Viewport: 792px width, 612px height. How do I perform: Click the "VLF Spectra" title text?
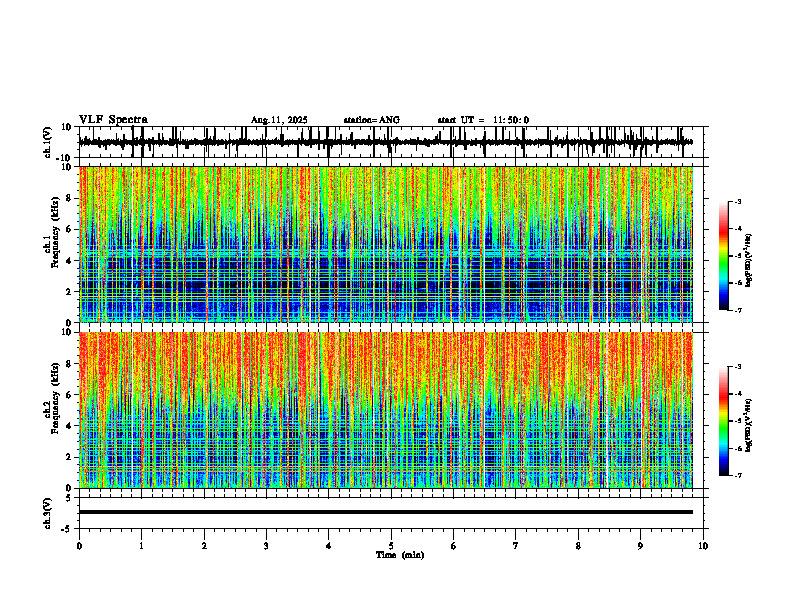tap(113, 120)
